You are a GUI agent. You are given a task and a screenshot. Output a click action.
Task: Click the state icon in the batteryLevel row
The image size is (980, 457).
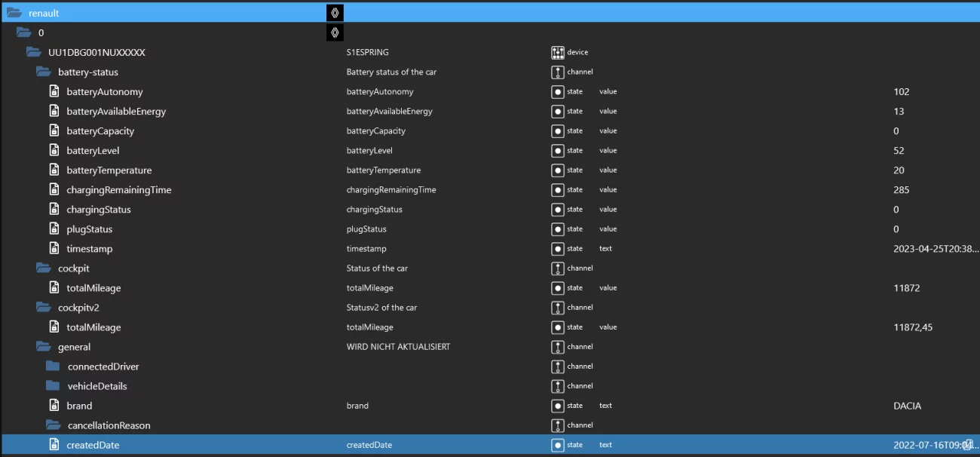[x=558, y=151]
